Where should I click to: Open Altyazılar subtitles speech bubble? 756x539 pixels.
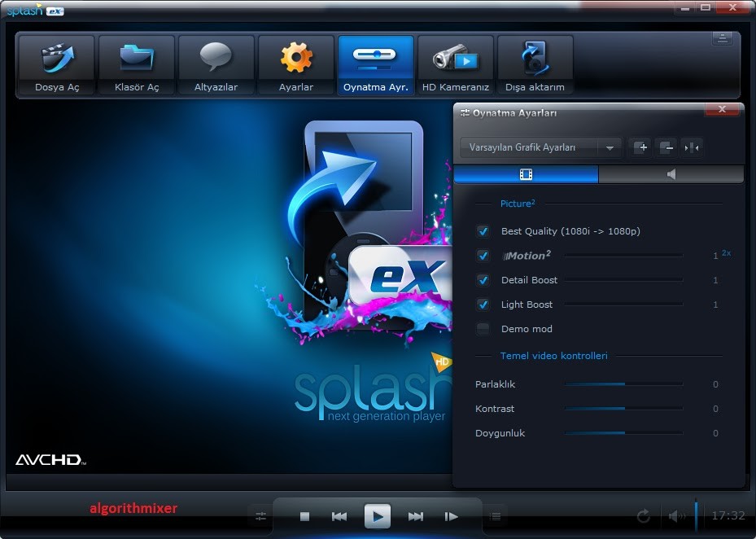point(216,64)
